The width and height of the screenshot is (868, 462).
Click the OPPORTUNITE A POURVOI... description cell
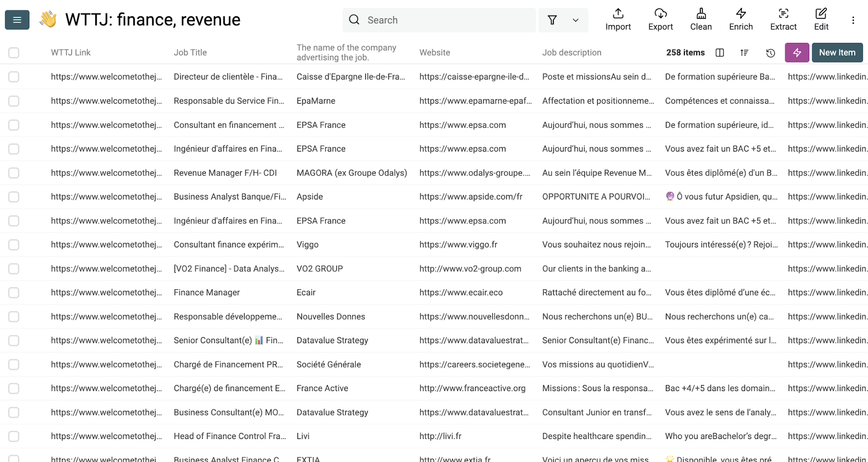tap(596, 197)
